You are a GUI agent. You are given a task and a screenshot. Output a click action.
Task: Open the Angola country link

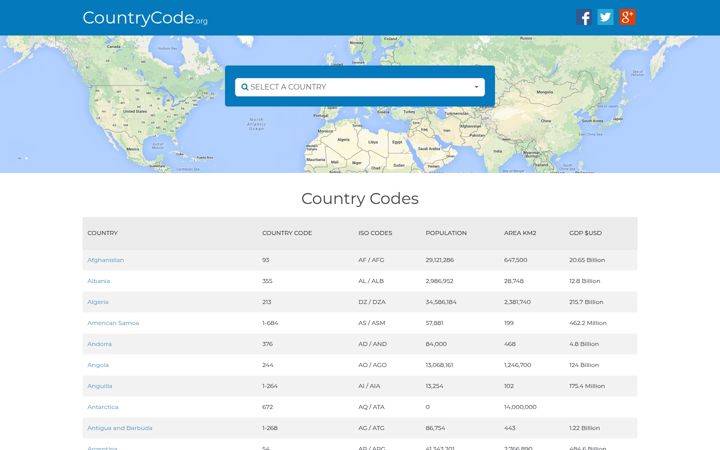[x=98, y=365]
